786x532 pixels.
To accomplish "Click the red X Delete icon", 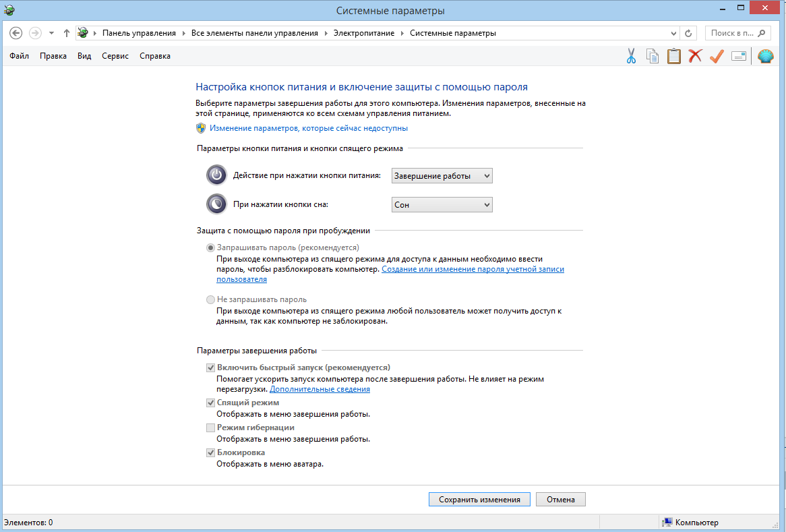I will pyautogui.click(x=695, y=56).
